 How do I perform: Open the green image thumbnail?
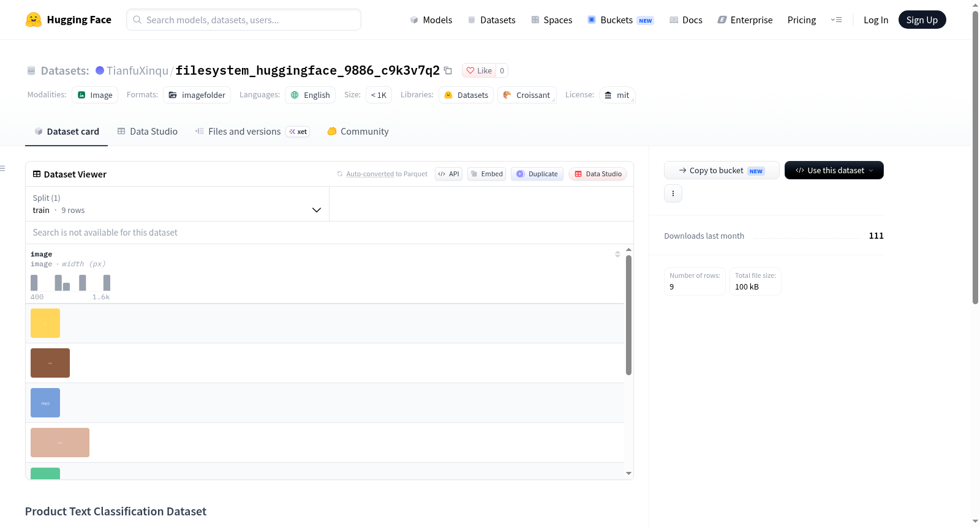click(x=45, y=473)
